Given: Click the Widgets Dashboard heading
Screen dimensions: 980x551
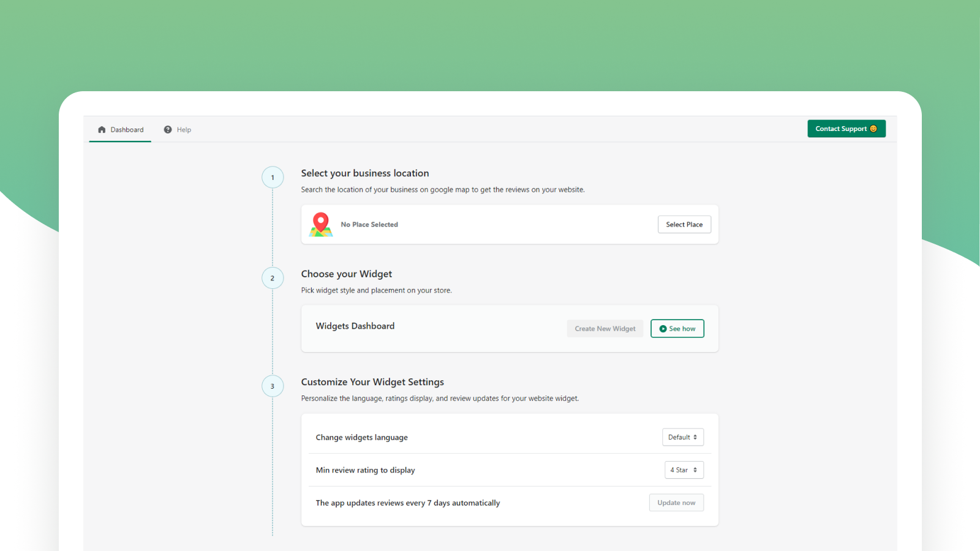Looking at the screenshot, I should pos(355,326).
